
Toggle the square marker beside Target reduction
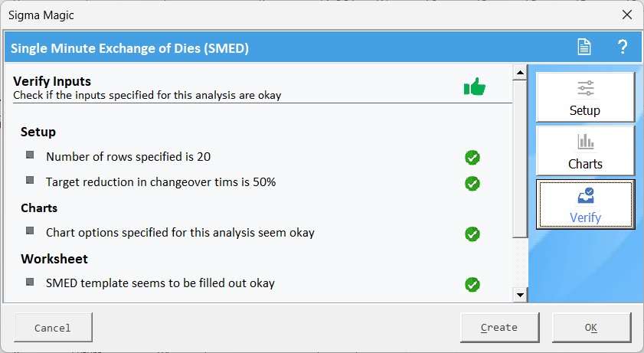click(30, 180)
